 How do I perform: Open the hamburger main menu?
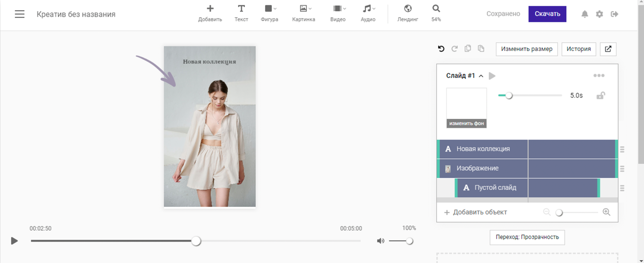20,14
